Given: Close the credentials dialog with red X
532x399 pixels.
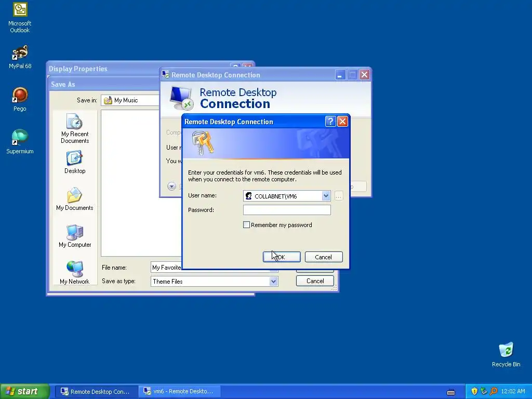Looking at the screenshot, I should pos(342,122).
